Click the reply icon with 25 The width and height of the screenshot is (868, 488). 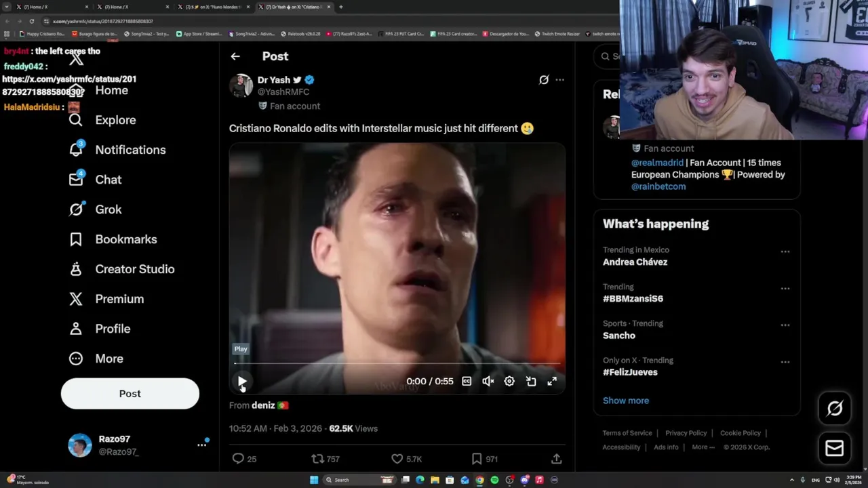click(238, 459)
